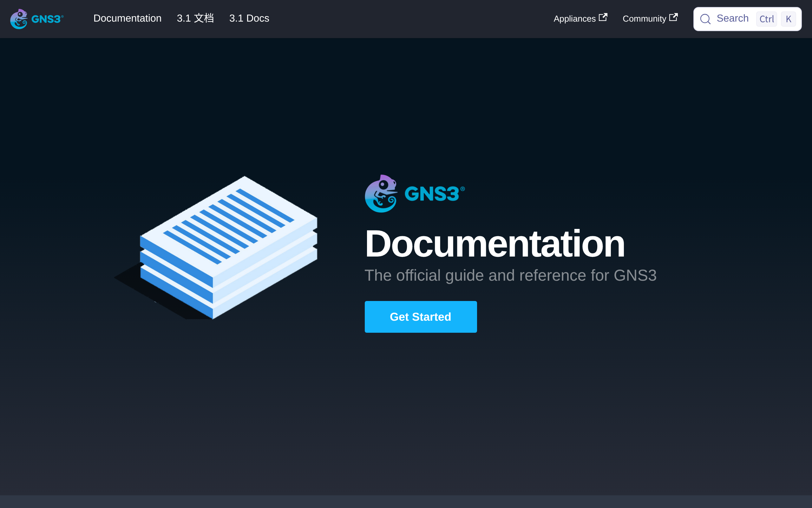
Task: Click the large GNS3 hero logo
Action: [x=415, y=194]
